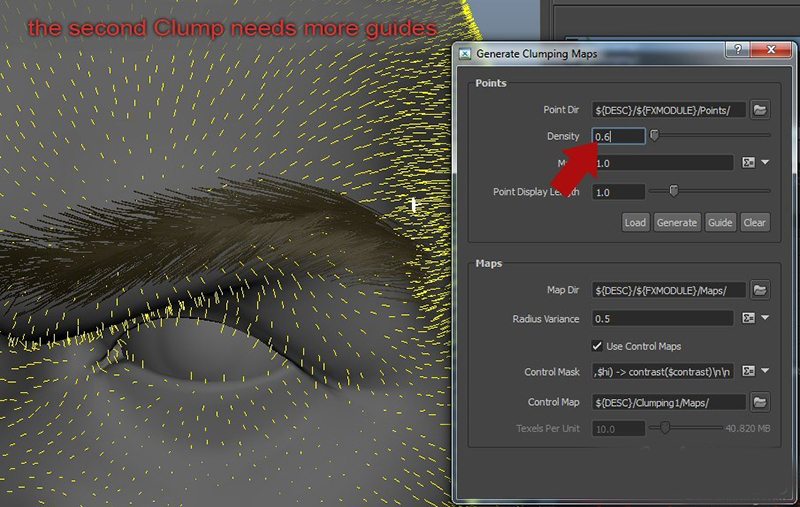The width and height of the screenshot is (800, 507).
Task: Open expression editor for Control Mask
Action: [748, 371]
